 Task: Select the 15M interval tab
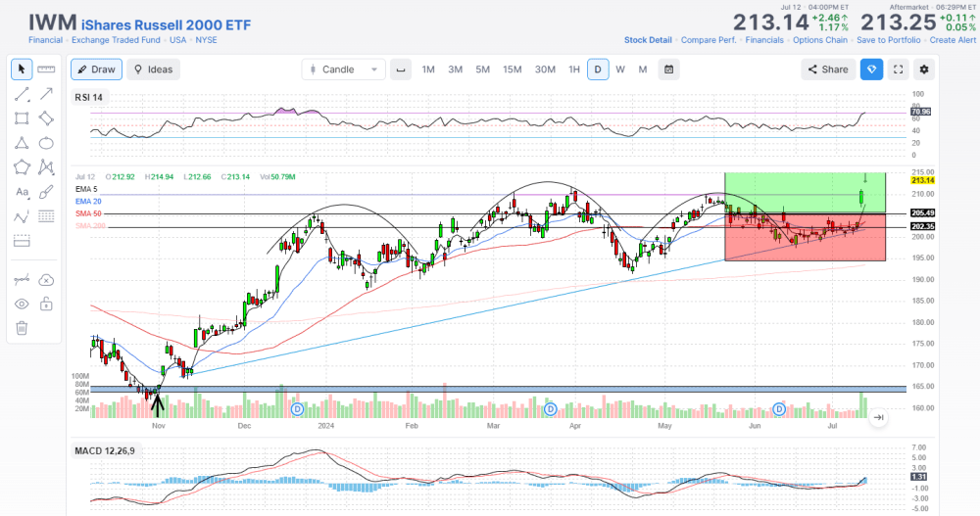click(512, 70)
